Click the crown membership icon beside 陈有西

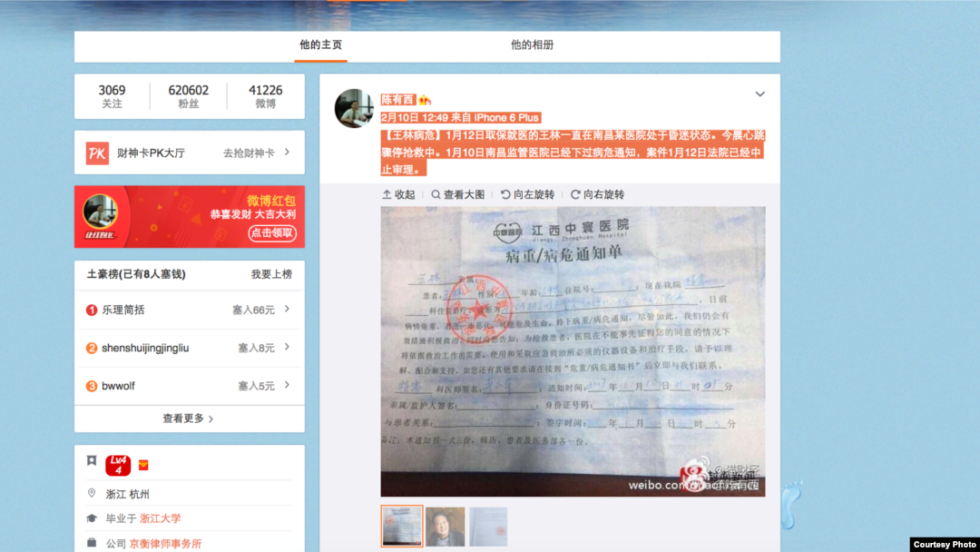point(425,99)
